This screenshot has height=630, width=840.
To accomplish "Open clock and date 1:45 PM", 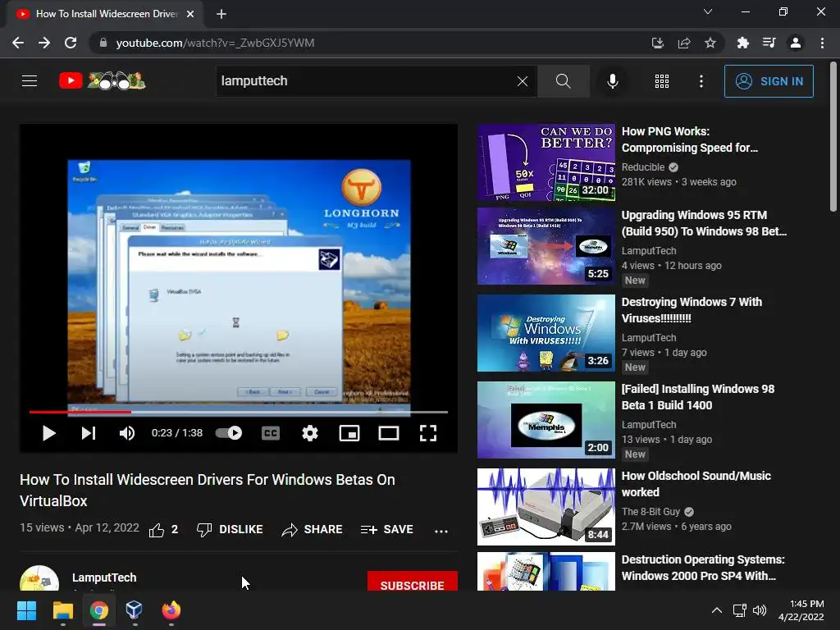I will tap(801, 610).
